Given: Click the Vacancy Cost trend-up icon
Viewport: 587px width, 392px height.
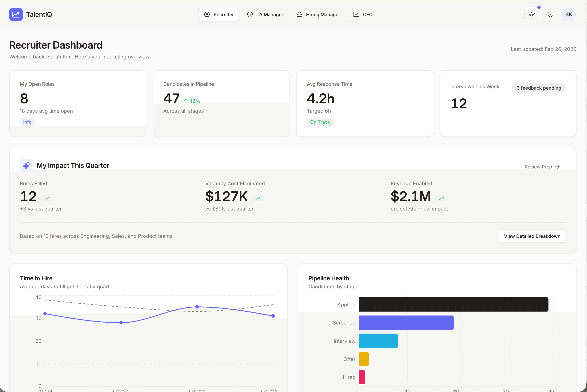Looking at the screenshot, I should tap(258, 198).
